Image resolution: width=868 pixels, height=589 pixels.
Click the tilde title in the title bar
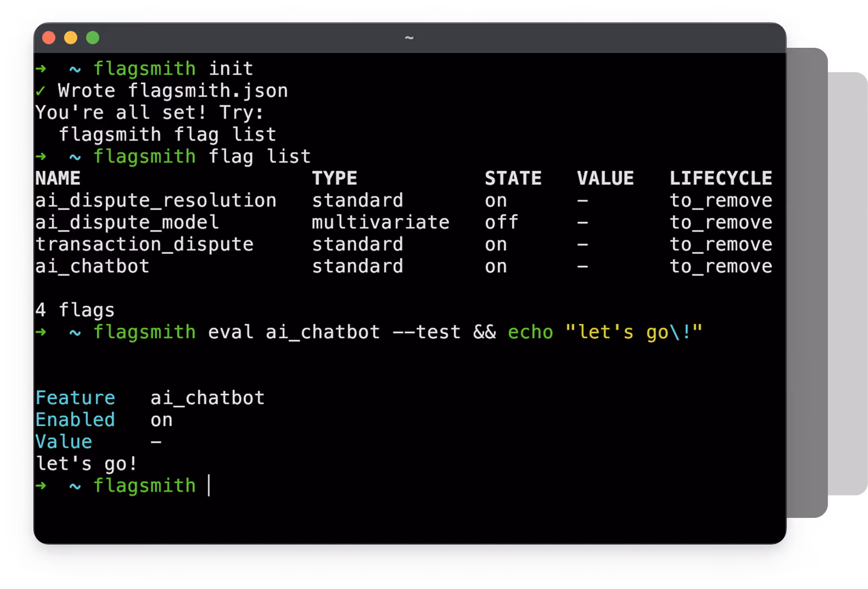[x=409, y=38]
